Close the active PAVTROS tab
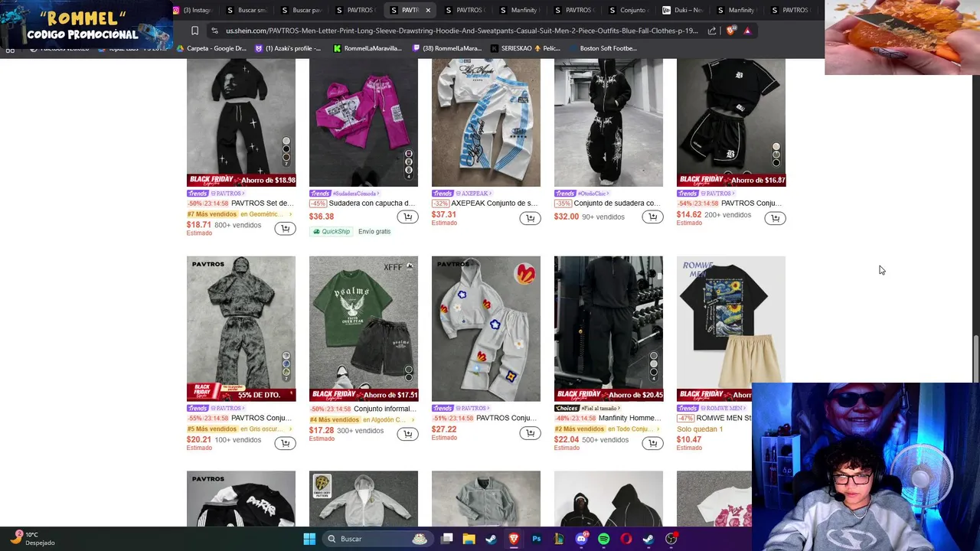The height and width of the screenshot is (551, 980). coord(428,10)
